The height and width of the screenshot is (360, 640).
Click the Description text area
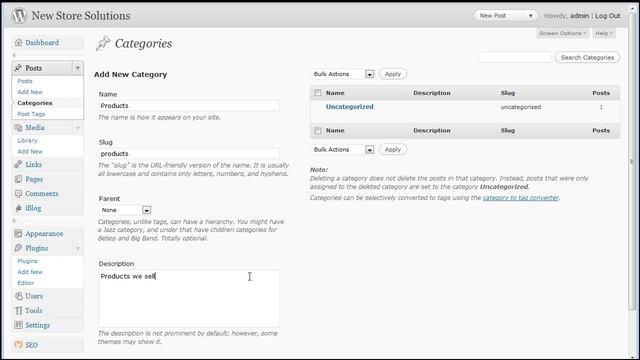189,299
